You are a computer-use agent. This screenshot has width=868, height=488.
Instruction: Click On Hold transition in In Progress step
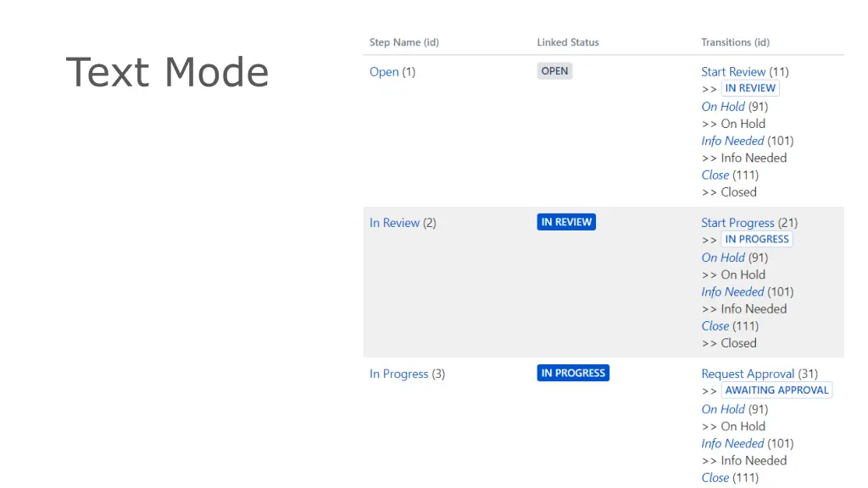723,409
